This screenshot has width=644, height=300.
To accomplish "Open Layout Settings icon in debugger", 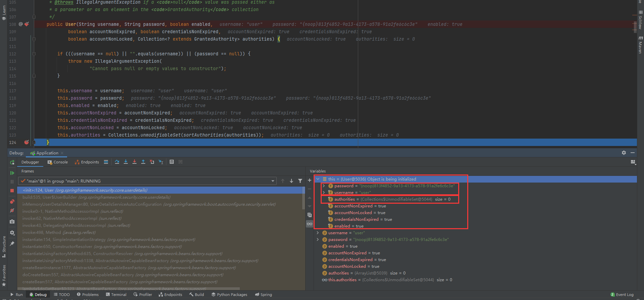I will pyautogui.click(x=633, y=162).
